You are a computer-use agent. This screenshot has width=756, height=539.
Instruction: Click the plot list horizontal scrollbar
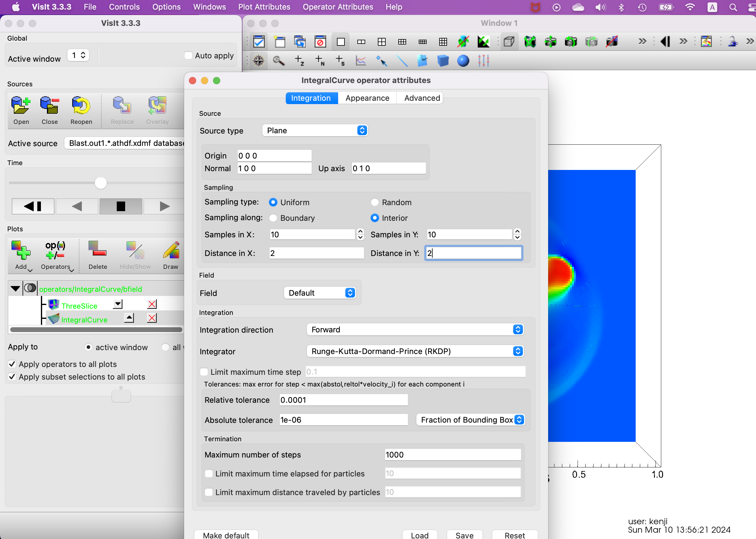96,330
